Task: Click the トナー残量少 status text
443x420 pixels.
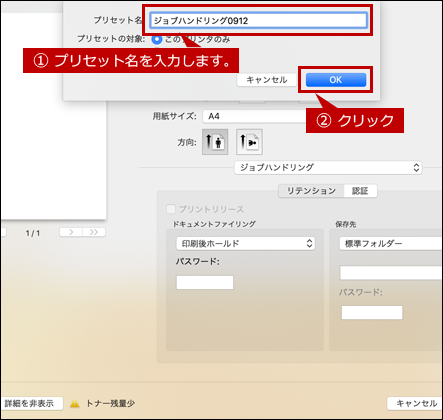Action: (x=110, y=403)
